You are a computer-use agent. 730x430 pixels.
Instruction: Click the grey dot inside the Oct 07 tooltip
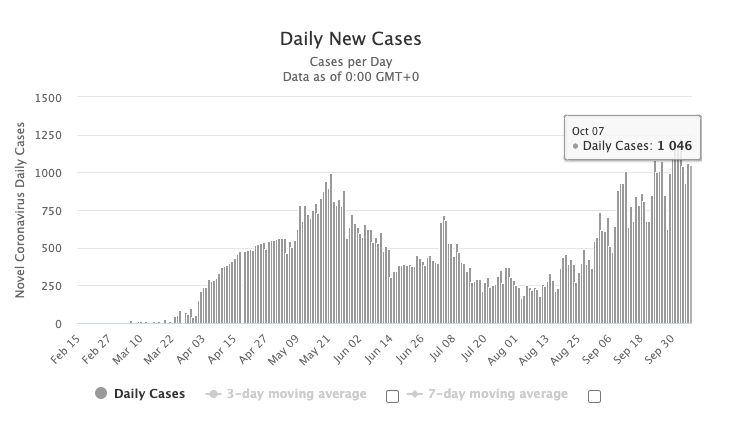575,146
